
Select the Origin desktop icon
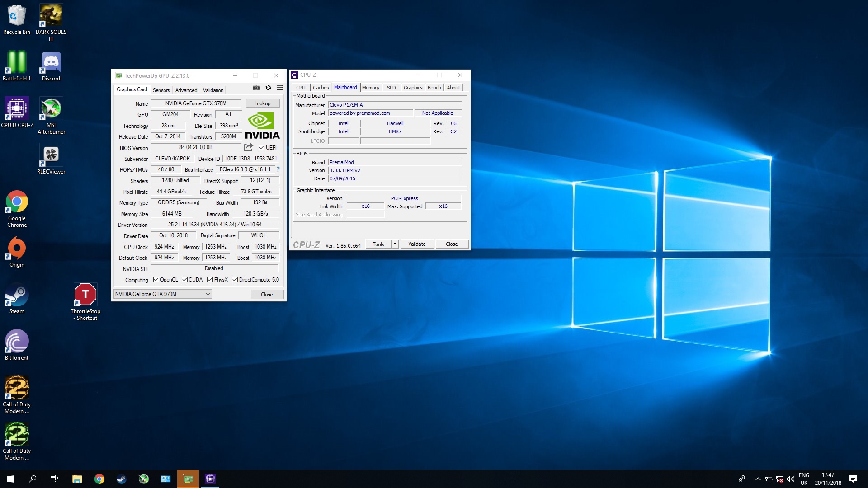tap(17, 252)
